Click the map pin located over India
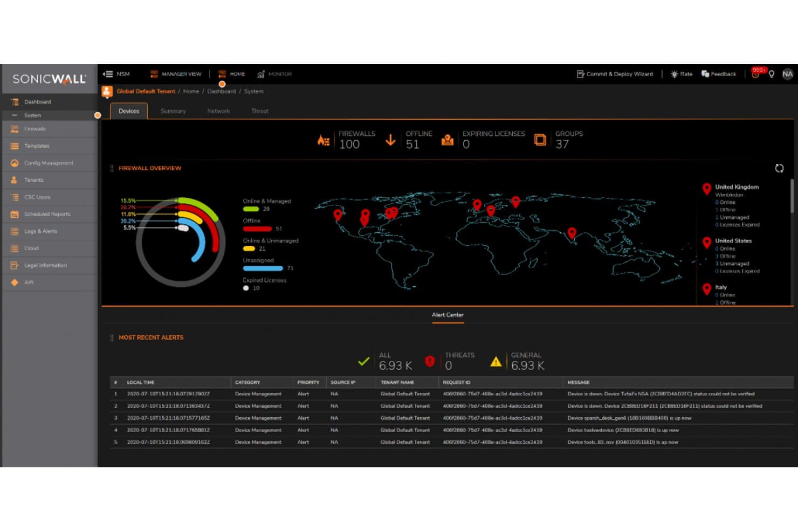This screenshot has height=532, width=798. (x=572, y=233)
